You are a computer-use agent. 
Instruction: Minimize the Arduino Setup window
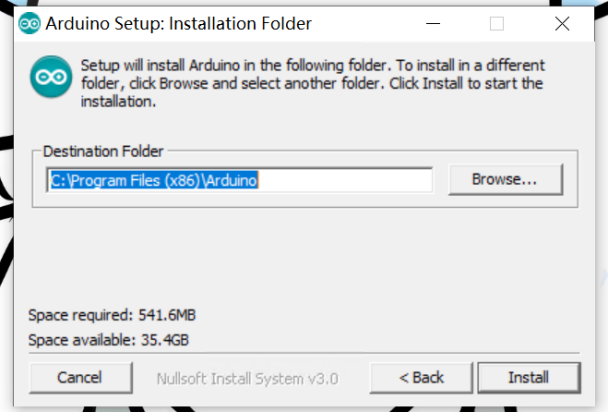pos(433,24)
